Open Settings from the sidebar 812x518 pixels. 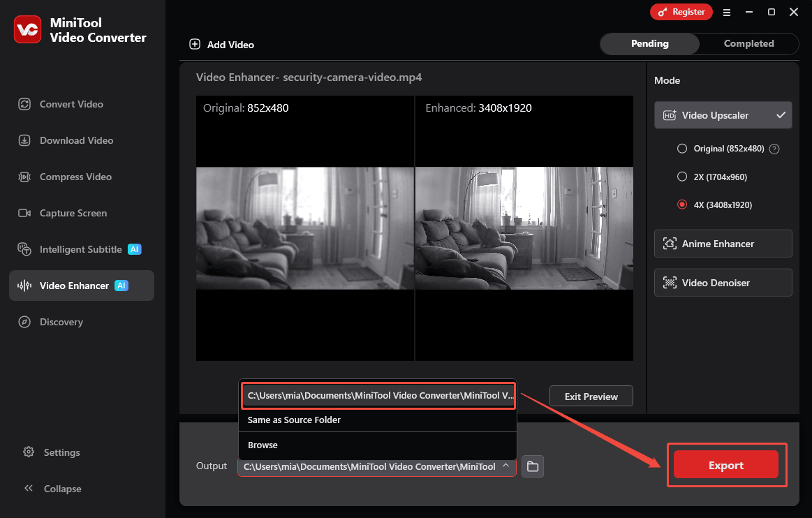[x=61, y=452]
